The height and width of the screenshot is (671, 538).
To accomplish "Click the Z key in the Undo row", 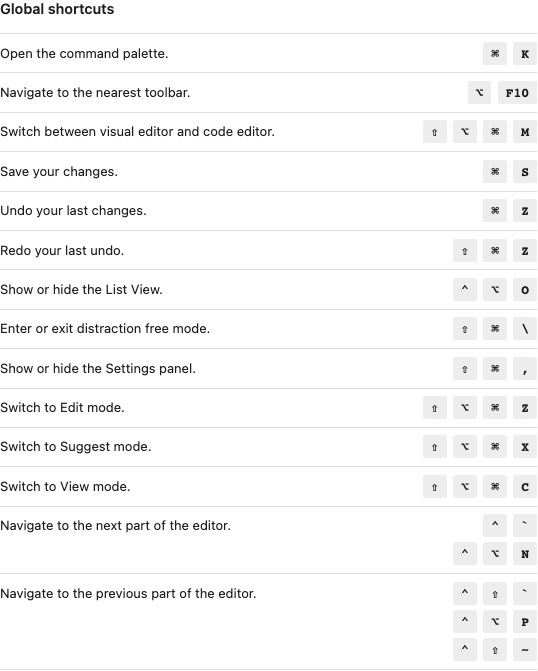I will [x=525, y=211].
